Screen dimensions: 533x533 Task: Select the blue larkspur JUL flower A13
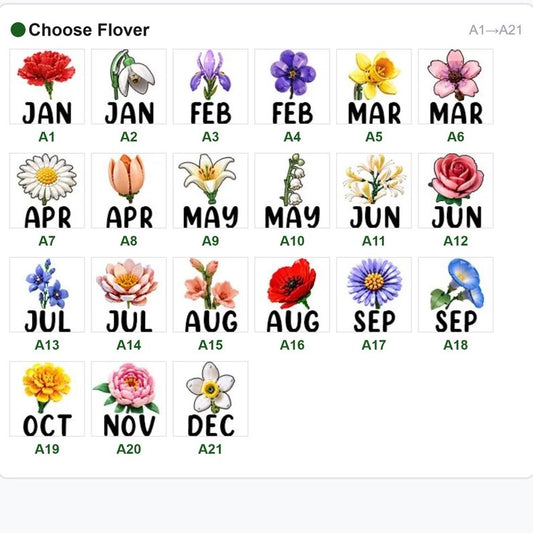[x=47, y=295]
